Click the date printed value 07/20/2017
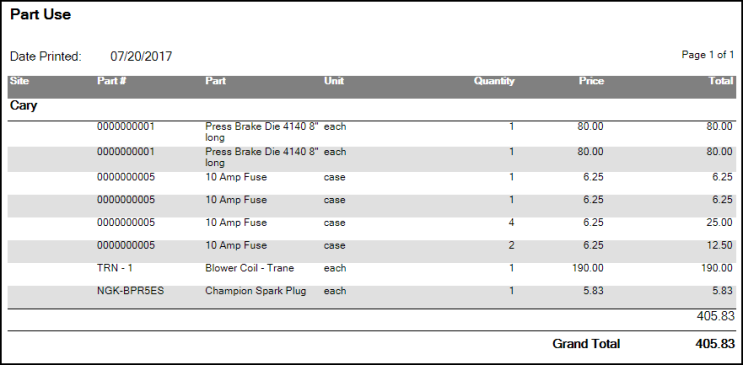Image resolution: width=743 pixels, height=365 pixels. (141, 57)
